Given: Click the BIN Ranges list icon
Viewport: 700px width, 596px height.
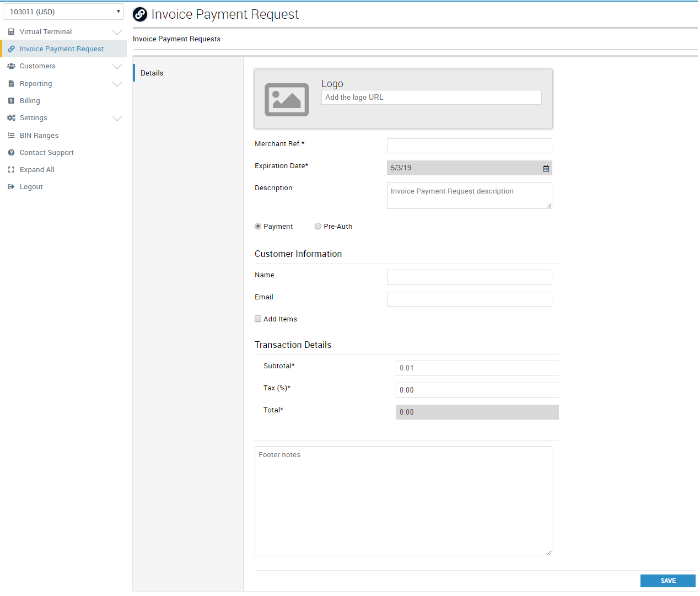Looking at the screenshot, I should pos(11,136).
